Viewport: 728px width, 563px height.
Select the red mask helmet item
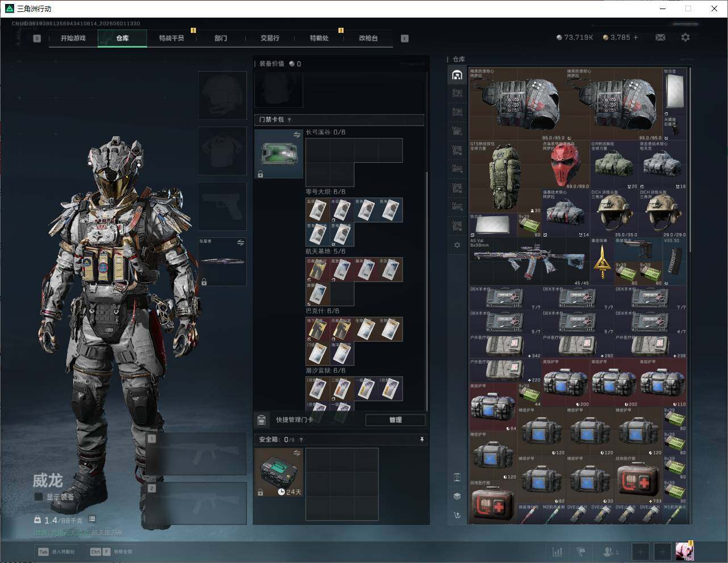(566, 165)
